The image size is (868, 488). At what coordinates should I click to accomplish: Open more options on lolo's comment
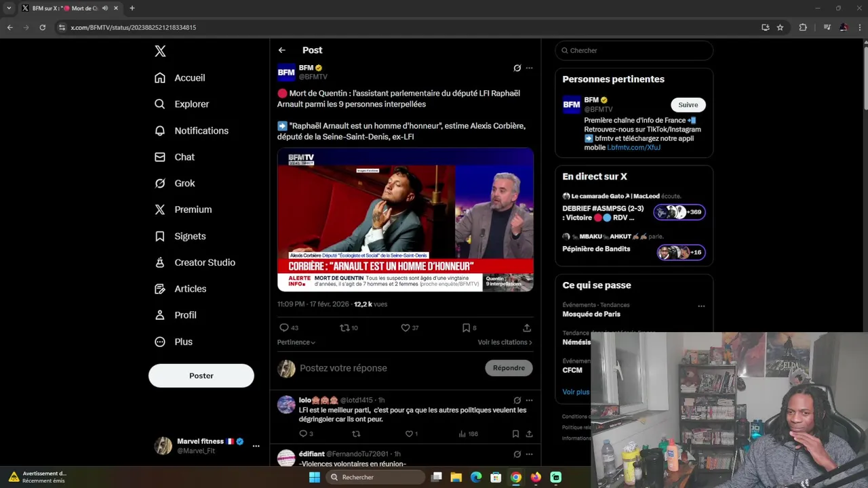pos(530,401)
